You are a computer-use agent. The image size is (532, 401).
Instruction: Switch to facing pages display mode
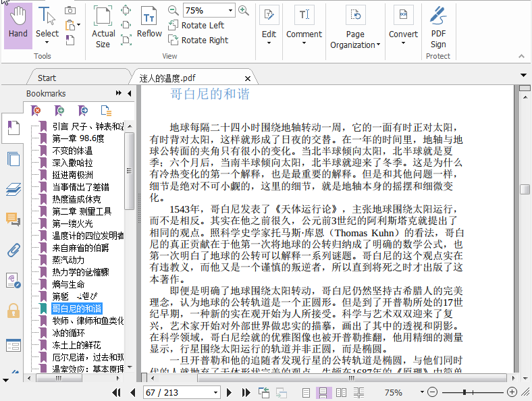[341, 392]
